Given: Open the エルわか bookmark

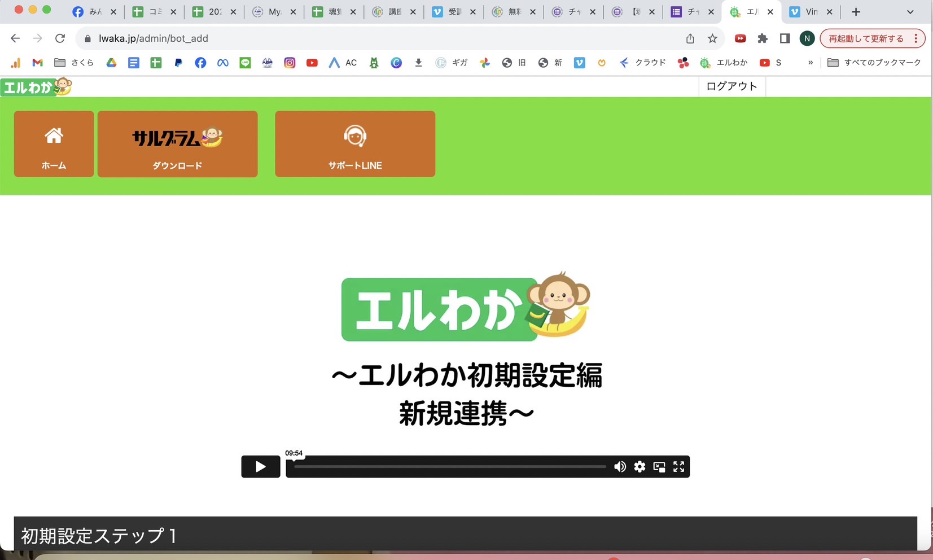Looking at the screenshot, I should [x=724, y=63].
